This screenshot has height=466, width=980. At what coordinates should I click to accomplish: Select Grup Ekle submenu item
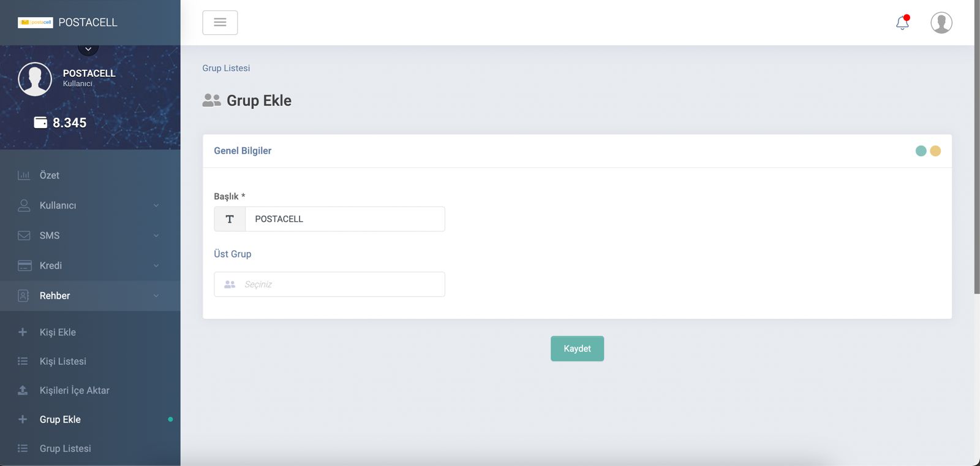(x=90, y=419)
